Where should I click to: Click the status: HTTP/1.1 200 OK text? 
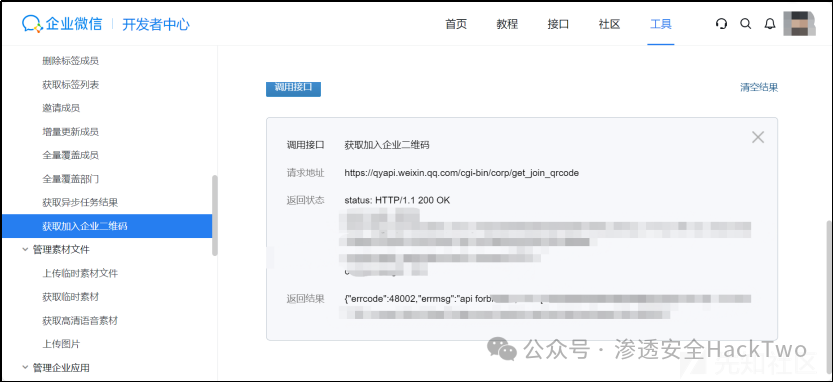click(x=397, y=200)
